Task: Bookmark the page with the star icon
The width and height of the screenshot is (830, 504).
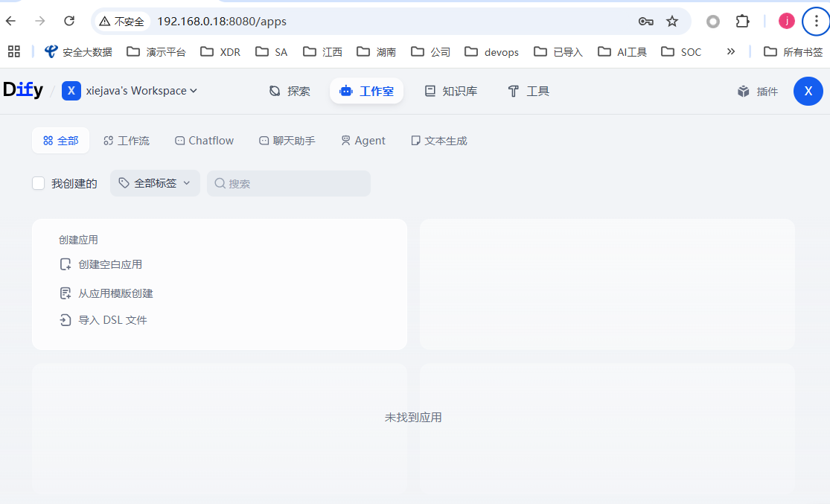Action: tap(672, 22)
